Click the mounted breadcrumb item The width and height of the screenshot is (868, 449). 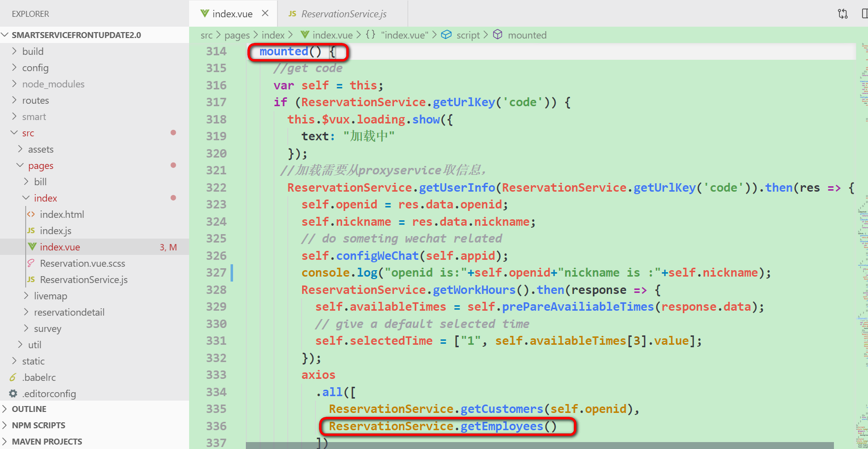point(527,35)
